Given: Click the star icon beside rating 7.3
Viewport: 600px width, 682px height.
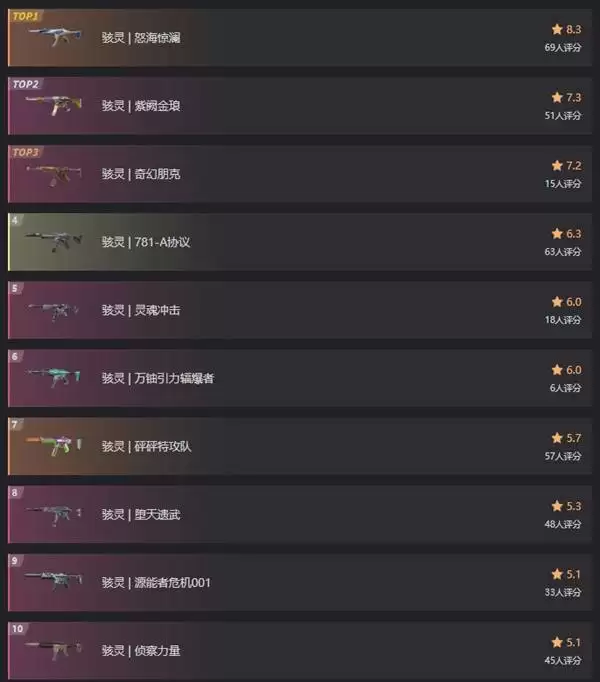Looking at the screenshot, I should pyautogui.click(x=557, y=97).
